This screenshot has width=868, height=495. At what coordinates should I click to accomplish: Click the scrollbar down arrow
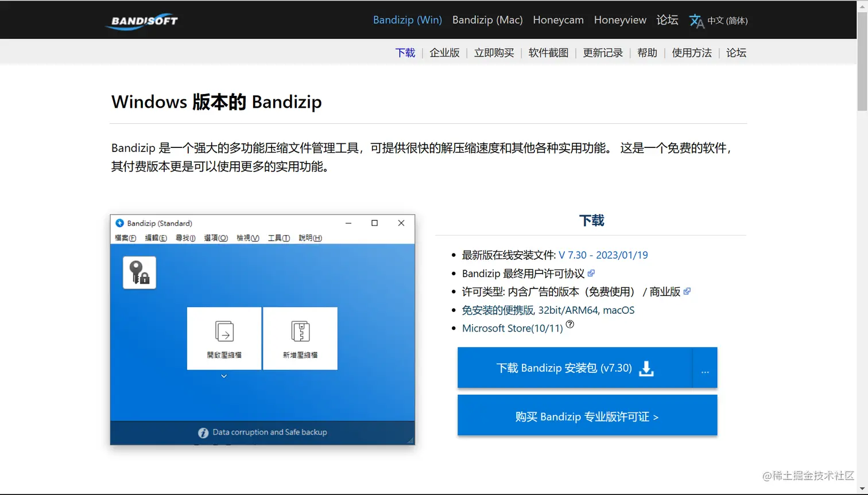(862, 489)
